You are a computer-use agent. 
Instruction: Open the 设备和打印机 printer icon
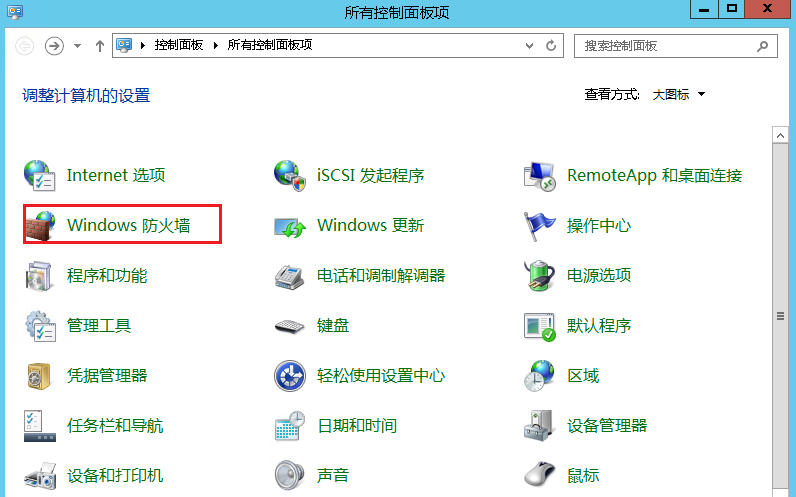tap(40, 476)
